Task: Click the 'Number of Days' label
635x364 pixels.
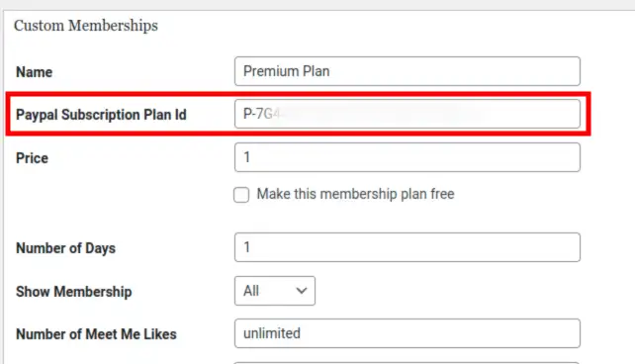Action: 65,248
